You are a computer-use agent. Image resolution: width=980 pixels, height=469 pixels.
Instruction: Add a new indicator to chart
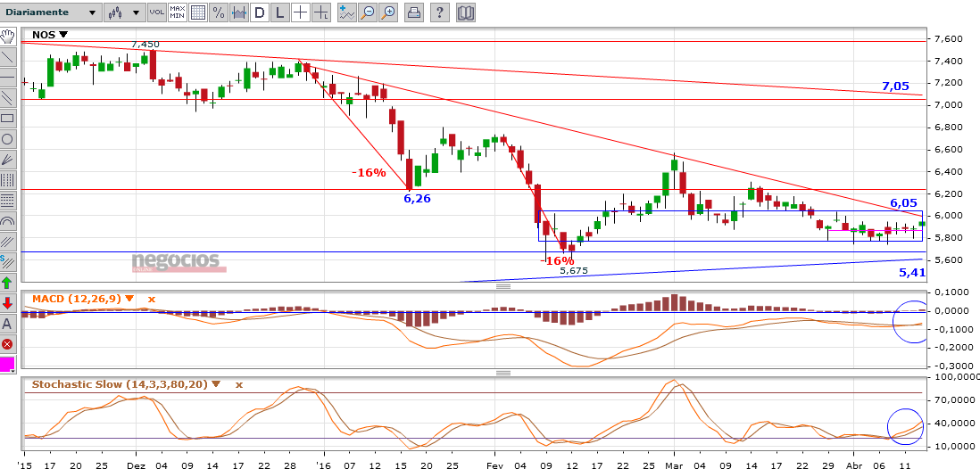[347, 12]
